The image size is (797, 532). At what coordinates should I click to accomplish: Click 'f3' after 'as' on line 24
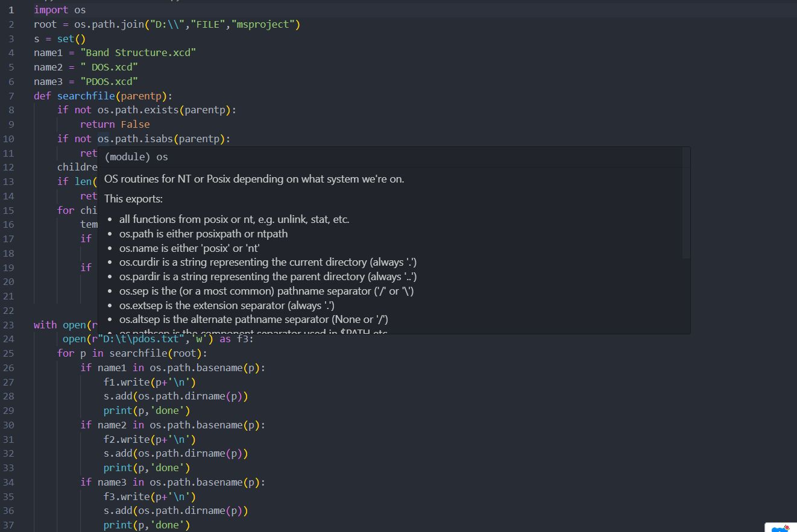[242, 339]
